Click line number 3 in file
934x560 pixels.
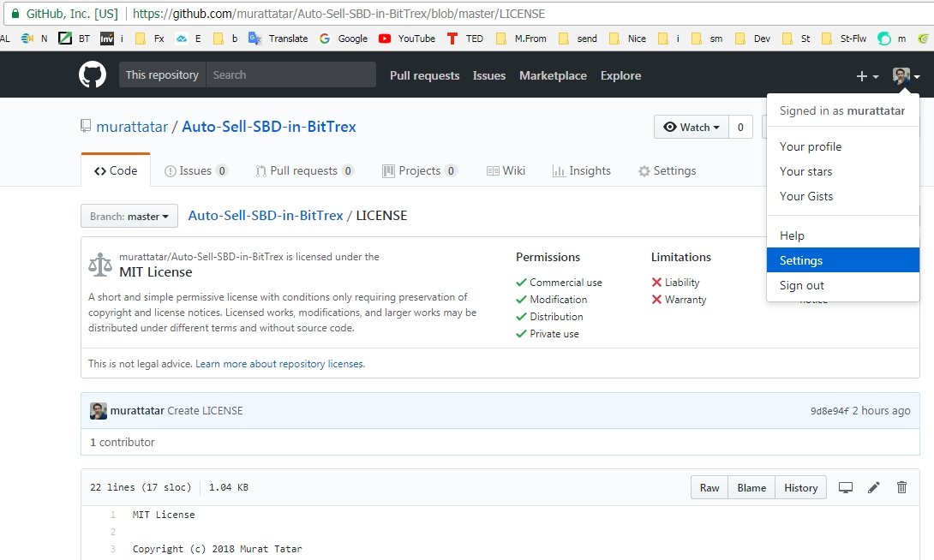click(x=112, y=549)
